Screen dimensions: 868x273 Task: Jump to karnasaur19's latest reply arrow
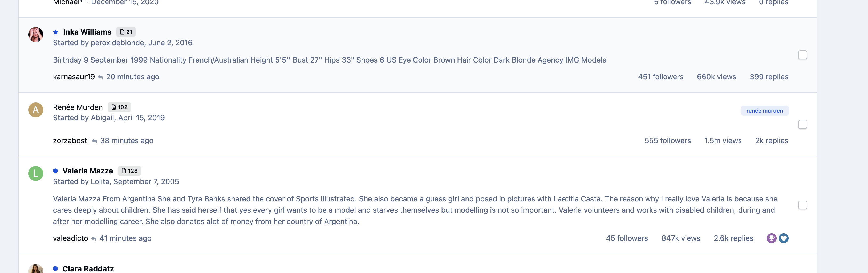click(100, 77)
